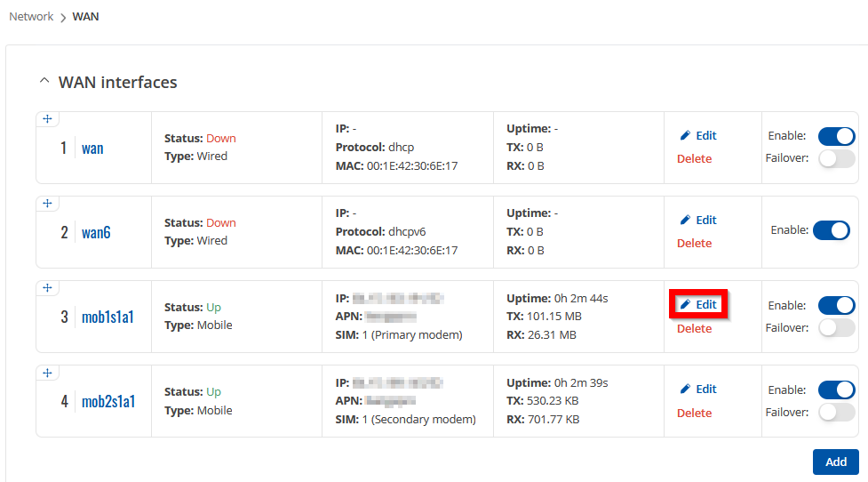The height and width of the screenshot is (482, 868).
Task: Click the WAN breadcrumb item
Action: pos(85,16)
